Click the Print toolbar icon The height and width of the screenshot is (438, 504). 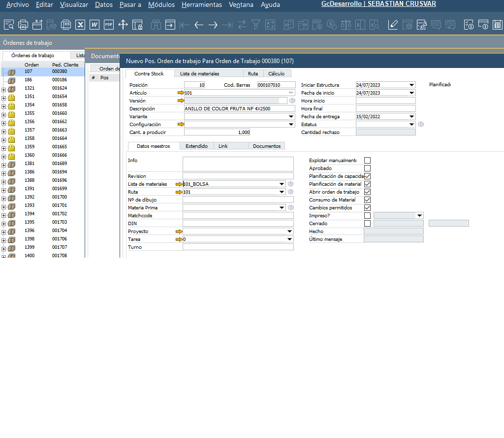pos(23,25)
